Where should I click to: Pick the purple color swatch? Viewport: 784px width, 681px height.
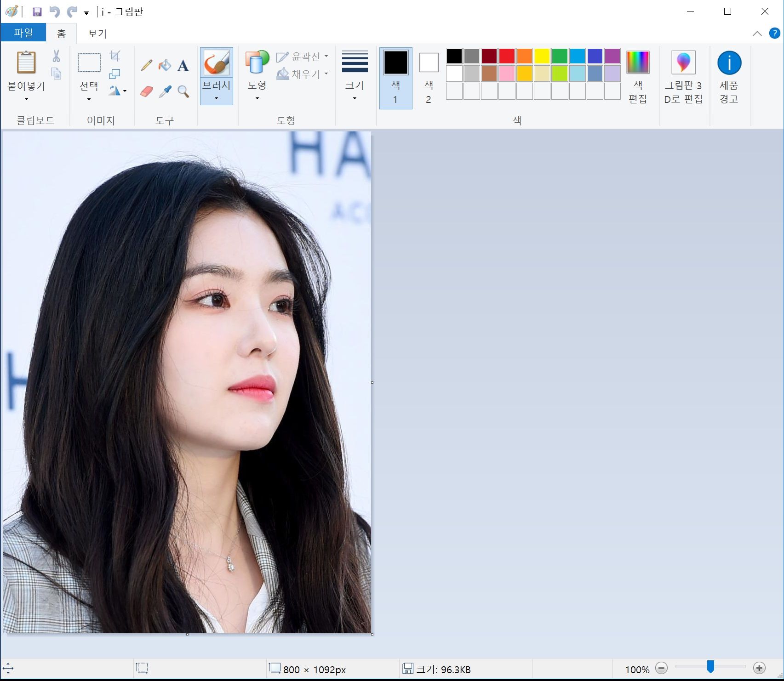tap(612, 56)
